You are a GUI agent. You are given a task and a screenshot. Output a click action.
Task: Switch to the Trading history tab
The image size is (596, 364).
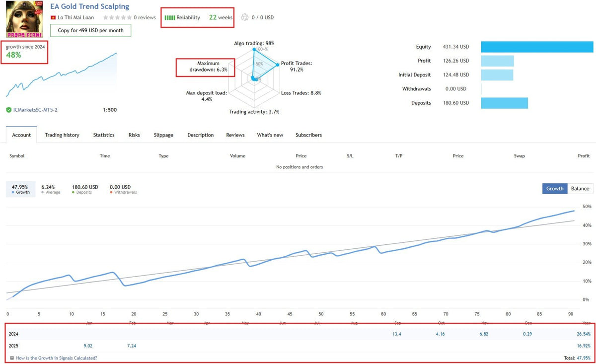(x=62, y=135)
